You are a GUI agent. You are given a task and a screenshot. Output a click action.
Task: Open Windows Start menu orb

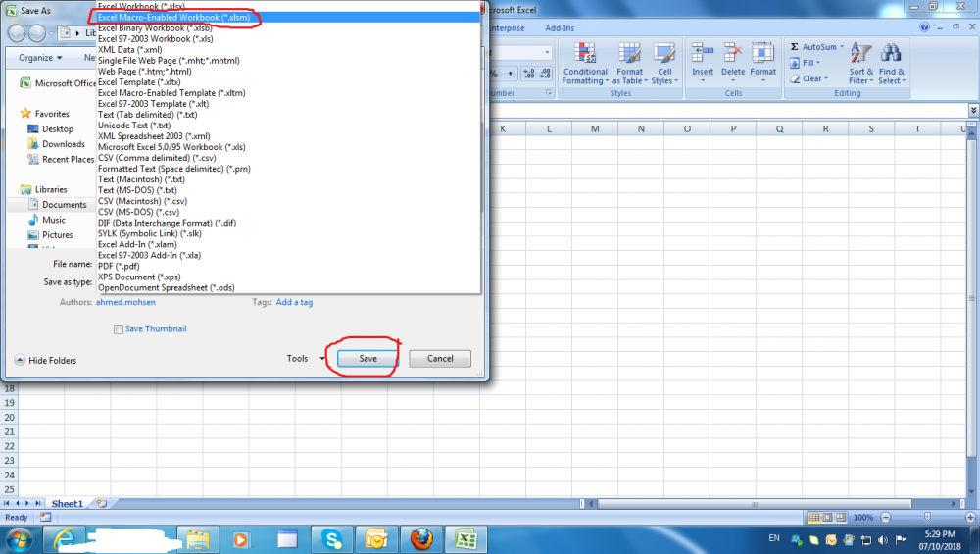coord(19,539)
